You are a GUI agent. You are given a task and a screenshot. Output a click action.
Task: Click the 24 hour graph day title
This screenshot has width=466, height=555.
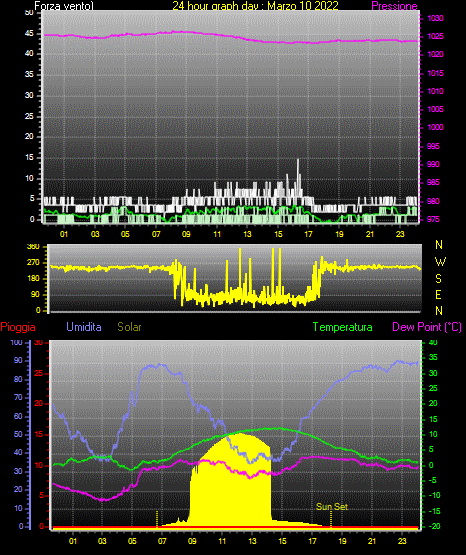(x=255, y=6)
